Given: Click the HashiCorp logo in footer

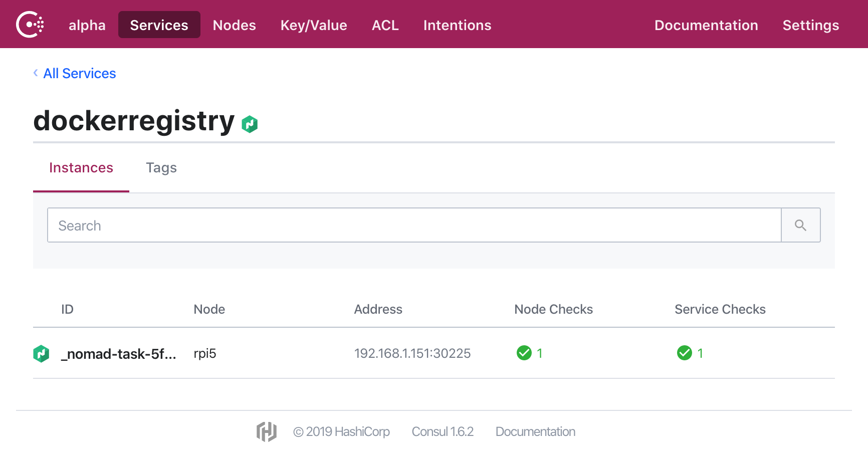Looking at the screenshot, I should coord(267,431).
